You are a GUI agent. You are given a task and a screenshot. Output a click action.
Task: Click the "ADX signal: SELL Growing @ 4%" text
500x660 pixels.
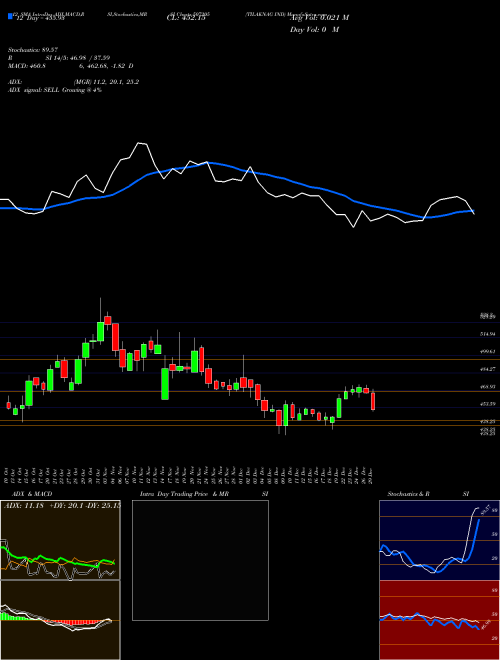coord(55,90)
